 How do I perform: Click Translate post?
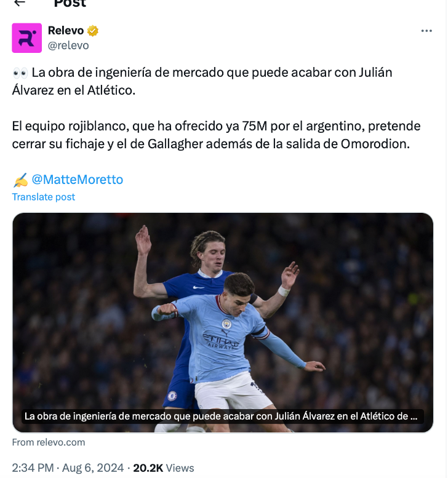click(43, 197)
